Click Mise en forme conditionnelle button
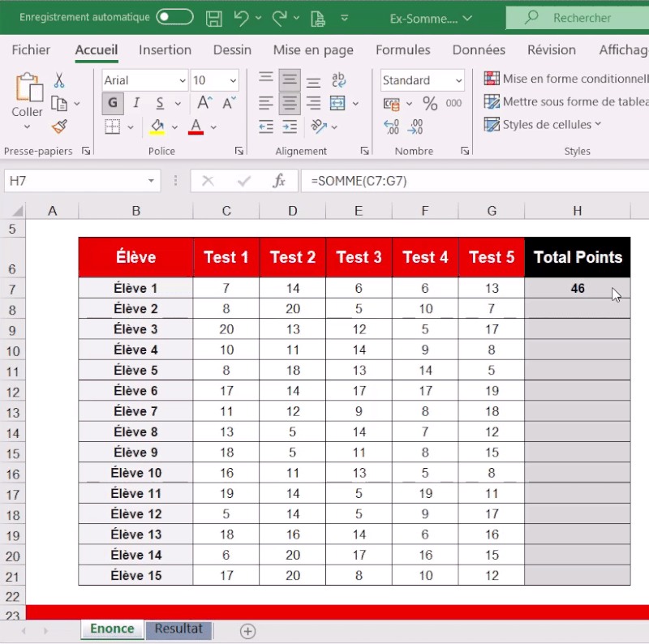Screen dimensions: 649x644 point(567,79)
